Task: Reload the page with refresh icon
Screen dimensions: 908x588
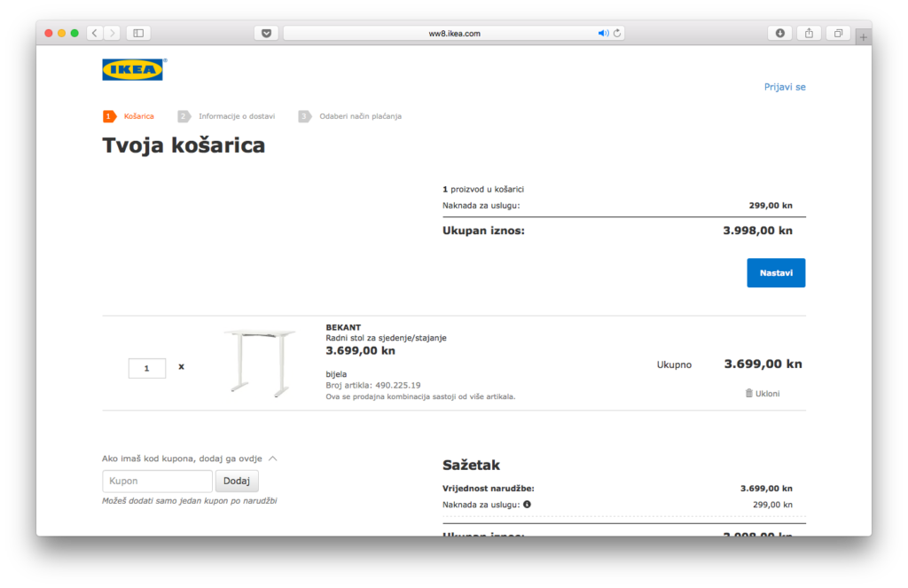Action: pyautogui.click(x=617, y=33)
